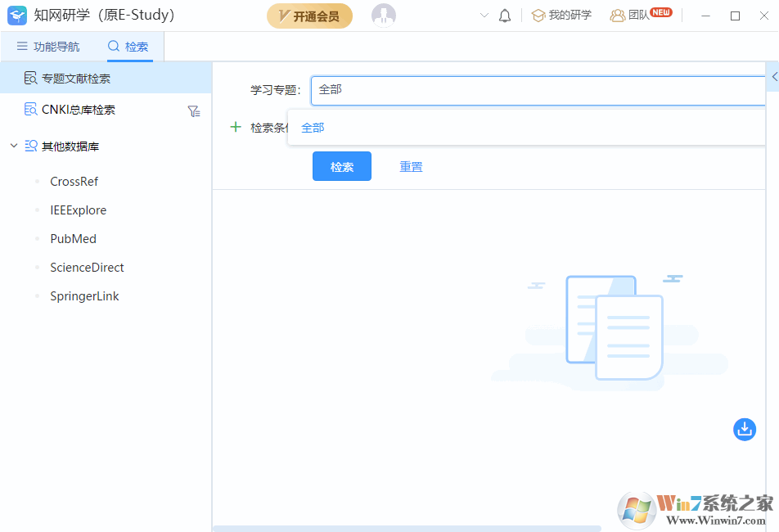
Task: Select 全部 from the dropdown list
Action: pos(313,128)
